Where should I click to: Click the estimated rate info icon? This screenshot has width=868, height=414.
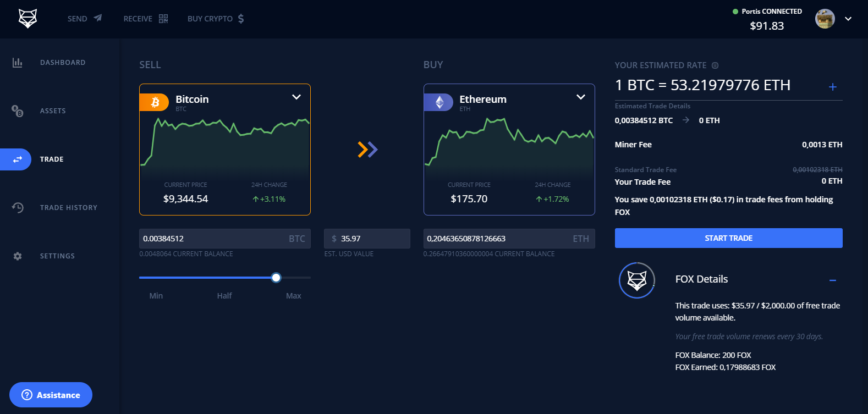pyautogui.click(x=715, y=65)
